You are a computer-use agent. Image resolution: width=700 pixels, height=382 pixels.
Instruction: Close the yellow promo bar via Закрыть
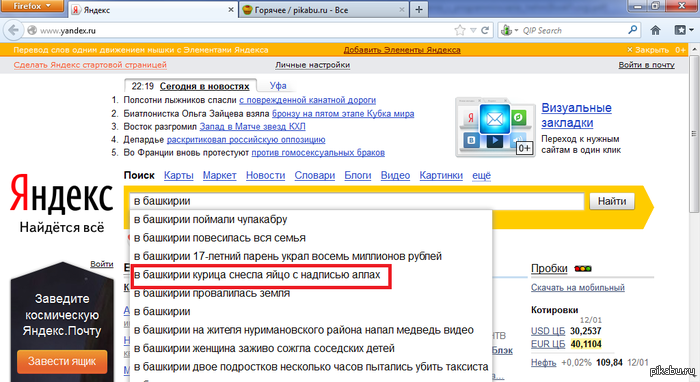(x=648, y=50)
